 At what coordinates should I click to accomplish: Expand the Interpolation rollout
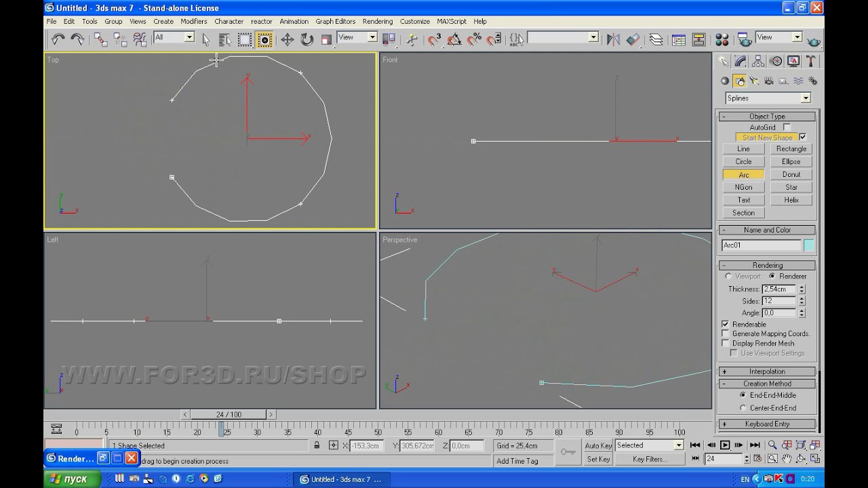pyautogui.click(x=767, y=371)
